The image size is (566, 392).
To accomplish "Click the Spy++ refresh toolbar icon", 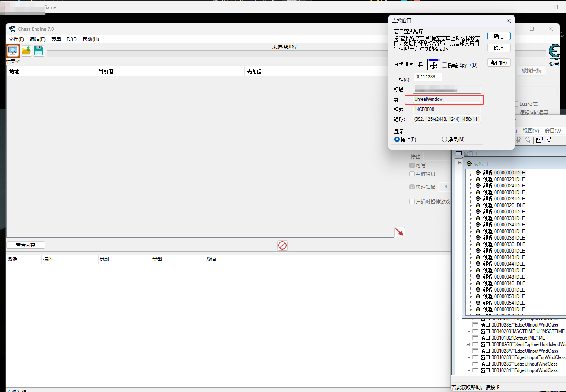I will click(x=549, y=140).
